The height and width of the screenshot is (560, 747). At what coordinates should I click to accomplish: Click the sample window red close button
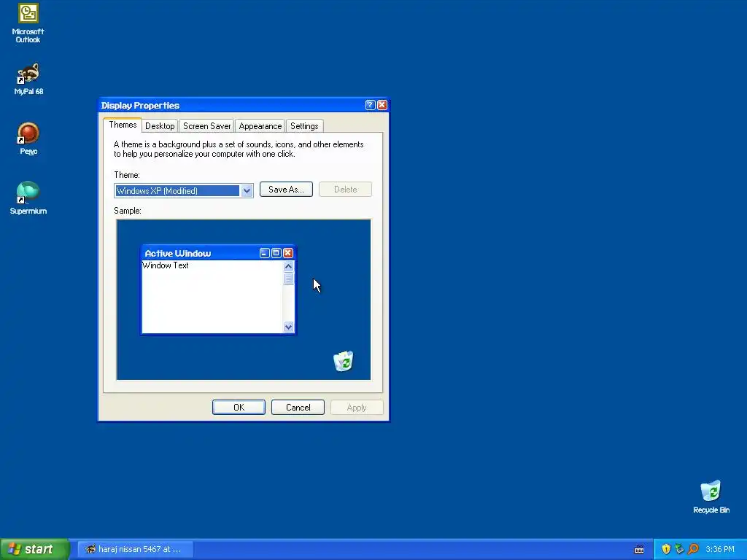[x=287, y=253]
